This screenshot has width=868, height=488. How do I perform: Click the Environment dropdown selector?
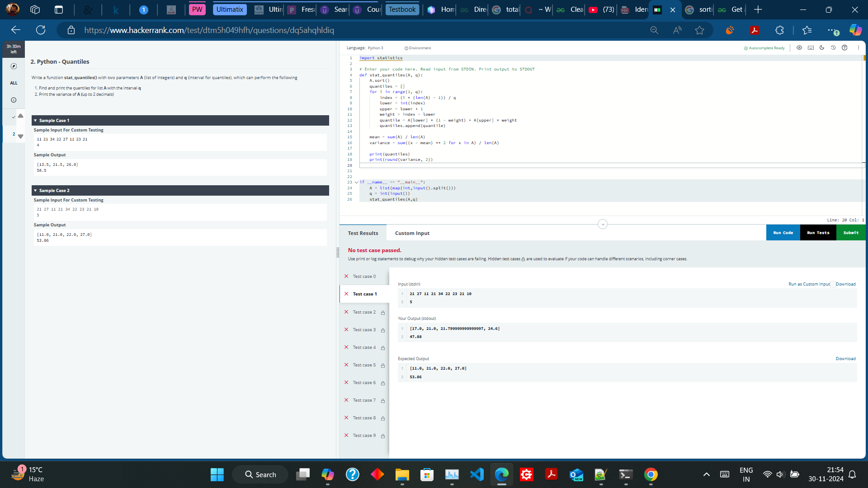coord(417,48)
